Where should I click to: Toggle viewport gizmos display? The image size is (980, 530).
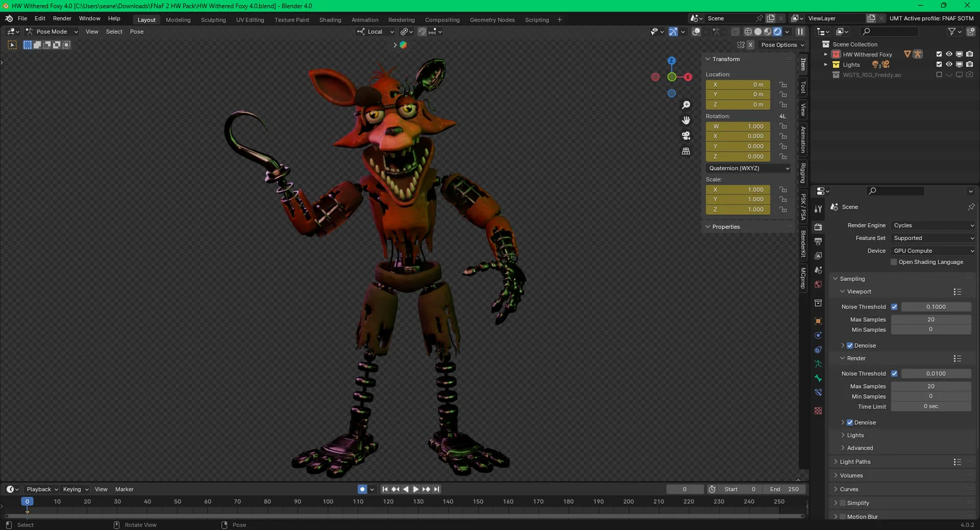673,32
